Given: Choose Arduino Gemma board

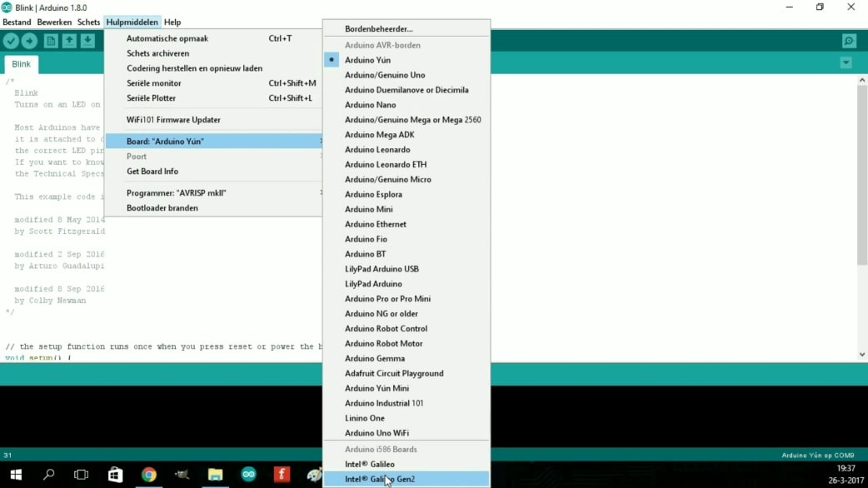Looking at the screenshot, I should click(407, 359).
